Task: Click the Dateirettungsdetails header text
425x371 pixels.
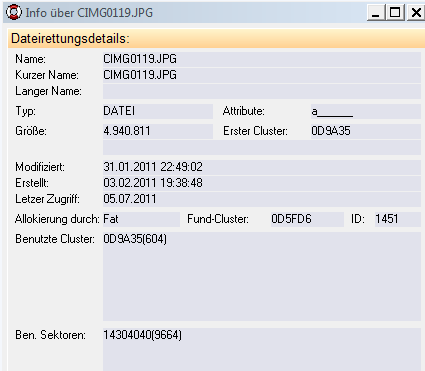Action: 70,39
